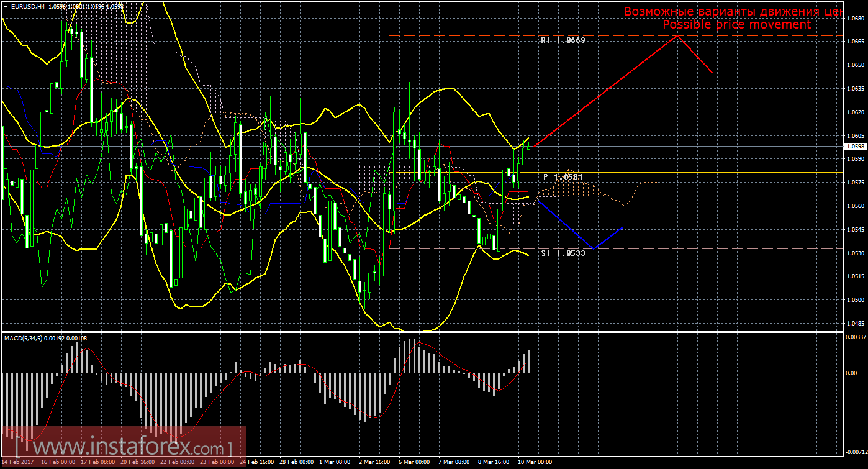The width and height of the screenshot is (868, 469).
Task: Click the 0.00337 MACD scale value
Action: (x=855, y=337)
